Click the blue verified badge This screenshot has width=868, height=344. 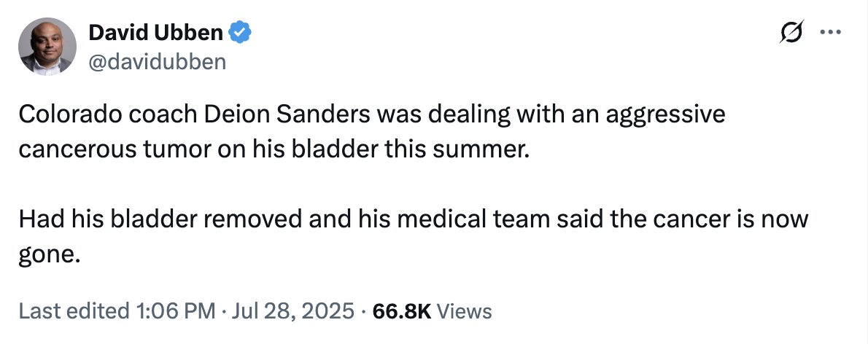click(241, 32)
